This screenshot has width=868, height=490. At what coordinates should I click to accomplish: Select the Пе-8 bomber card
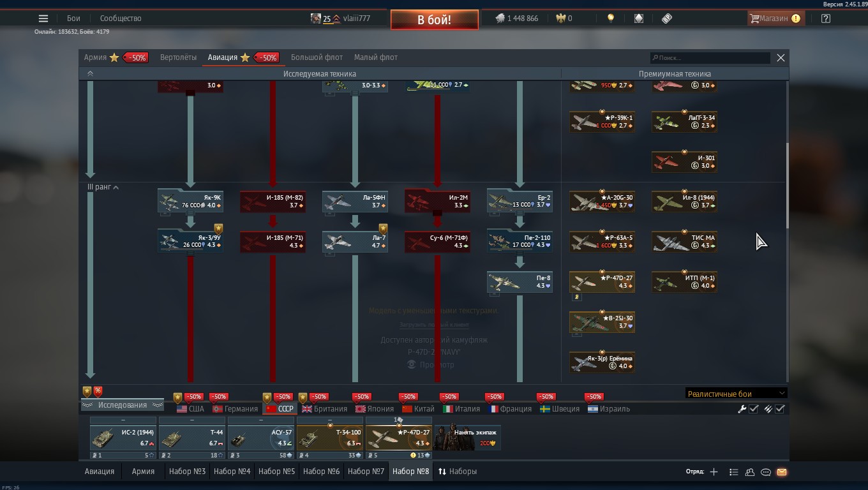coord(520,282)
